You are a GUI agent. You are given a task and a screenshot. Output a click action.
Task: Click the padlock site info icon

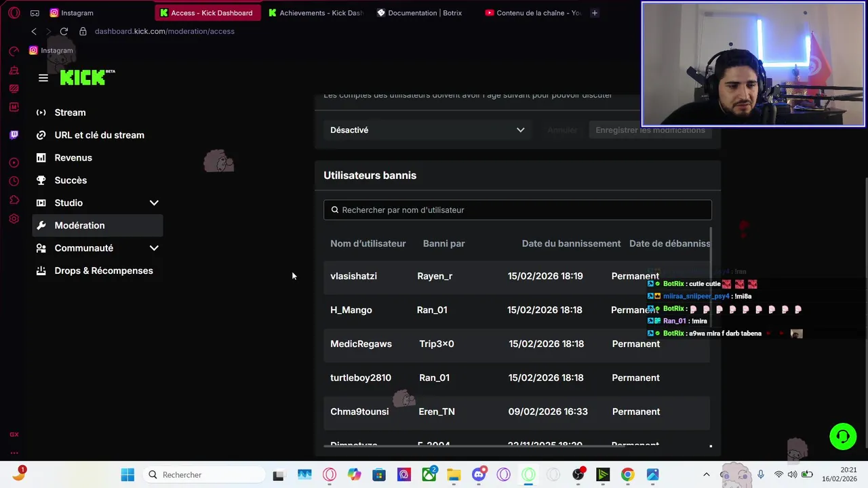coord(83,31)
